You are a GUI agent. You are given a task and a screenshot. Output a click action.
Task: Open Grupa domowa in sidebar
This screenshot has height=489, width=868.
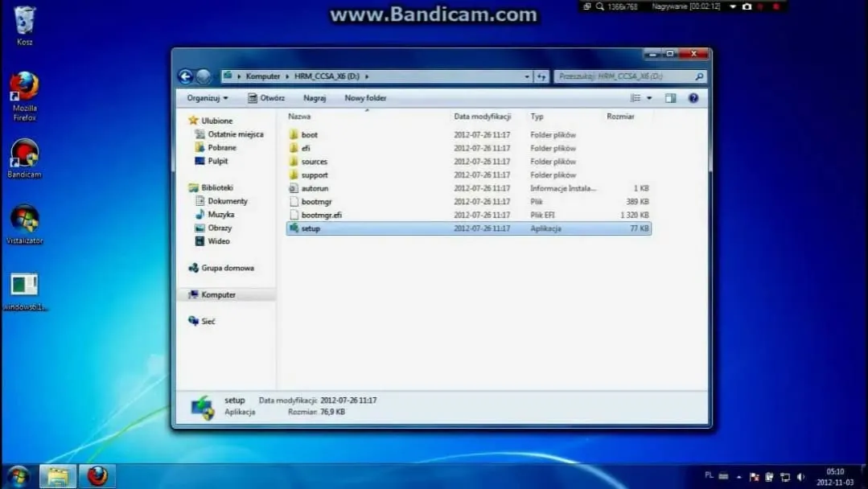point(228,268)
